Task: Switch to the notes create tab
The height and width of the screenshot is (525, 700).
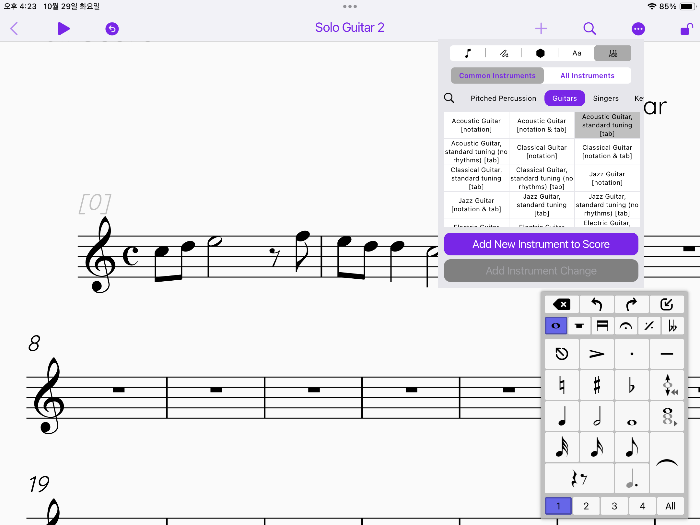Action: (467, 53)
